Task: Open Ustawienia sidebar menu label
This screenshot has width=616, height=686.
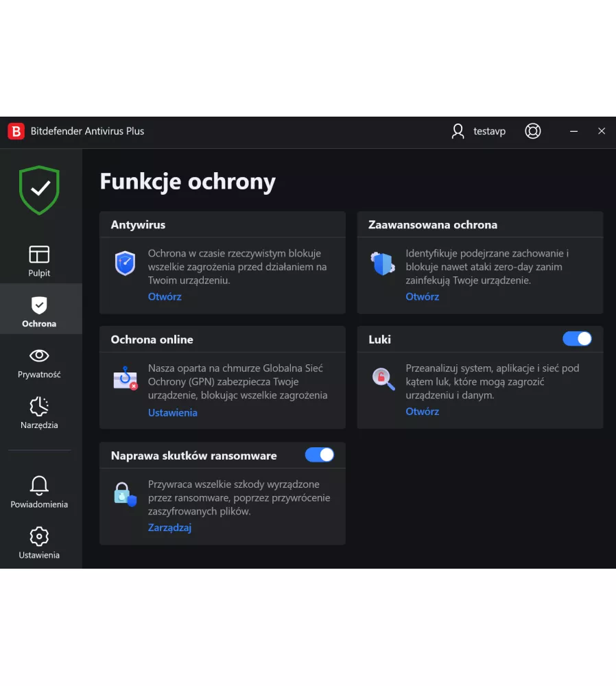Action: pyautogui.click(x=39, y=555)
